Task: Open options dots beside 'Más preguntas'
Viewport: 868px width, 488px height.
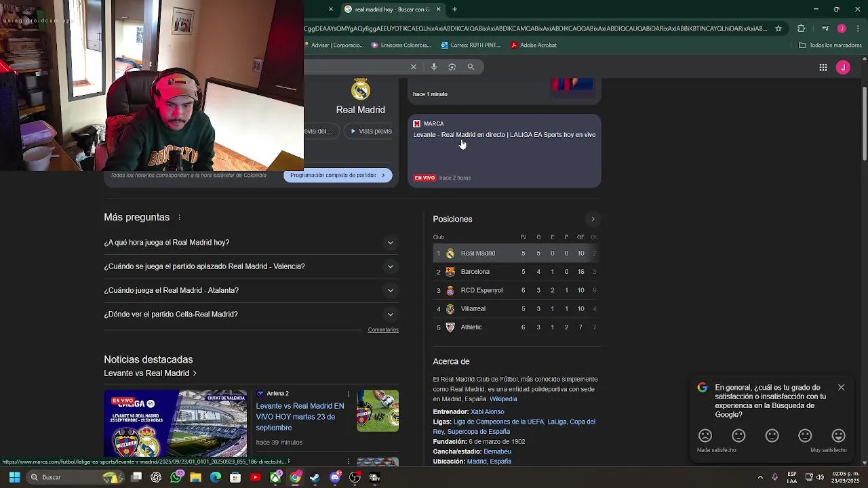Action: click(180, 218)
